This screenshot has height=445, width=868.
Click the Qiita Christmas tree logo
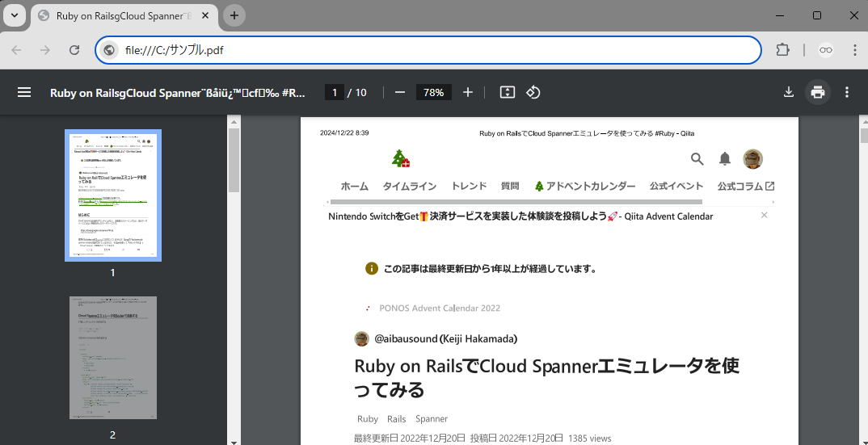400,159
